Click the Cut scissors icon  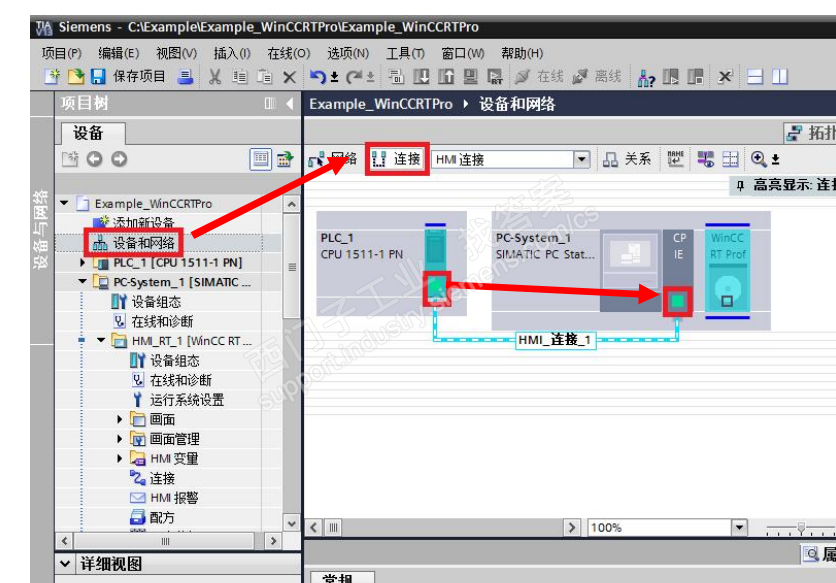click(215, 77)
